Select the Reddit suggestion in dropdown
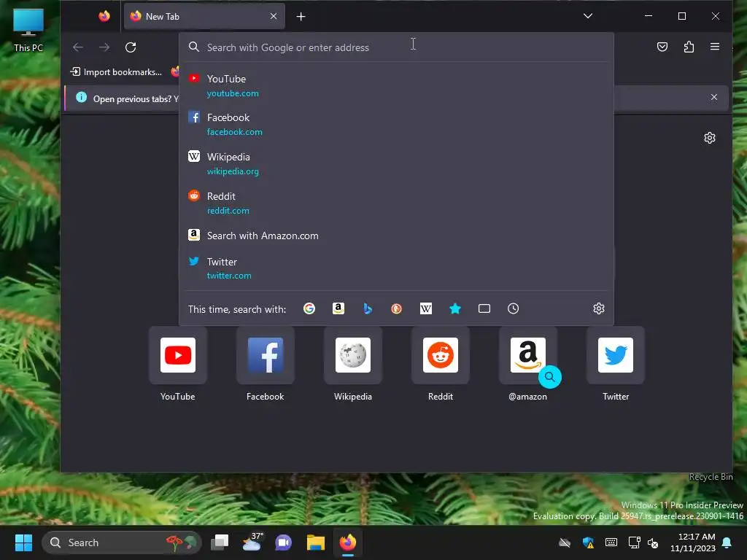Image resolution: width=747 pixels, height=560 pixels. click(x=396, y=203)
